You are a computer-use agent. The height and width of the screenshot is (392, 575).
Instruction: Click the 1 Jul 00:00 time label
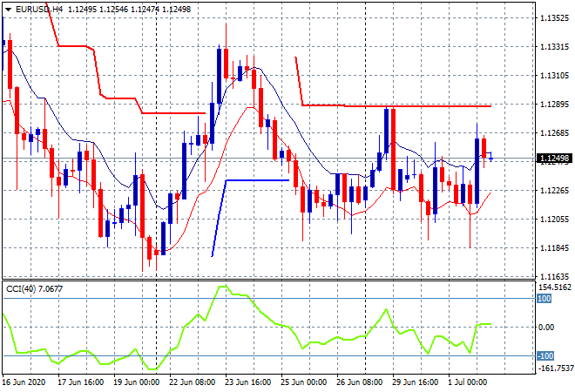pos(467,382)
